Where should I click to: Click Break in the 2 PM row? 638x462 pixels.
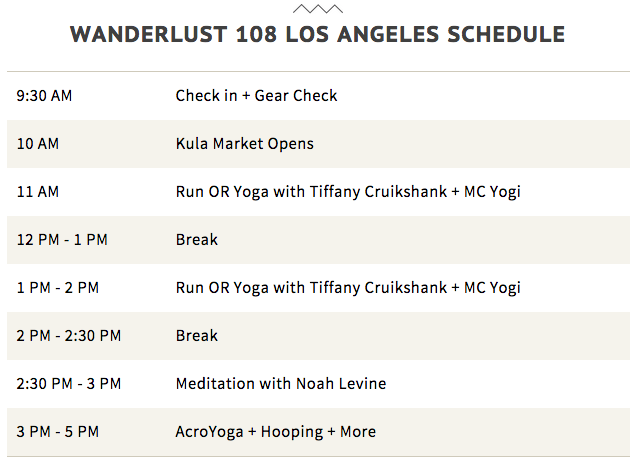[196, 336]
